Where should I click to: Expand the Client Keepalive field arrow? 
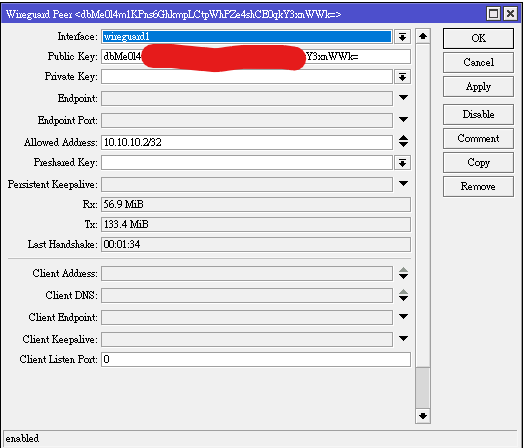pos(403,338)
